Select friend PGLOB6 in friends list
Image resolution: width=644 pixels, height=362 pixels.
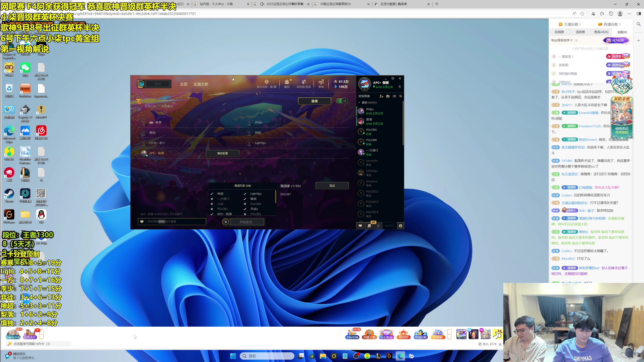[x=380, y=132]
